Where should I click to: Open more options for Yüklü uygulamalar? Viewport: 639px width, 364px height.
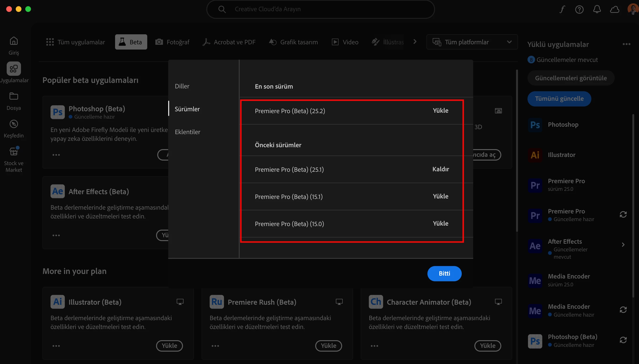click(626, 44)
